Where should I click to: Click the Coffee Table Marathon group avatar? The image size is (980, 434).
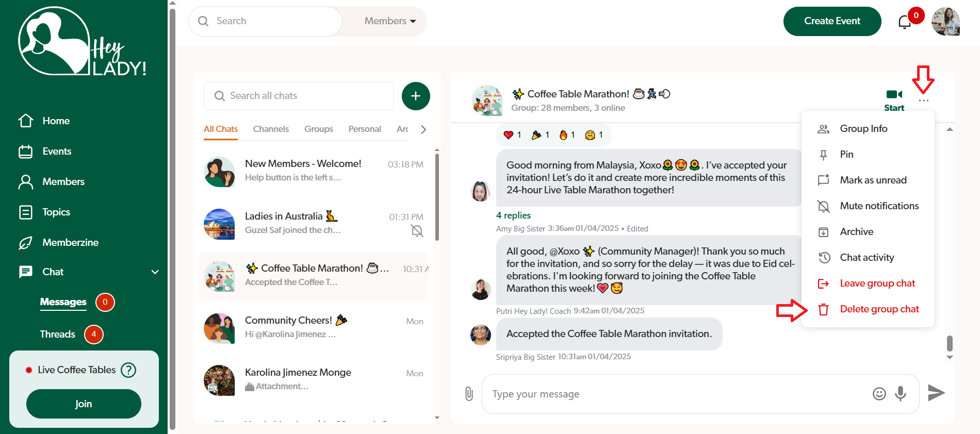(487, 101)
